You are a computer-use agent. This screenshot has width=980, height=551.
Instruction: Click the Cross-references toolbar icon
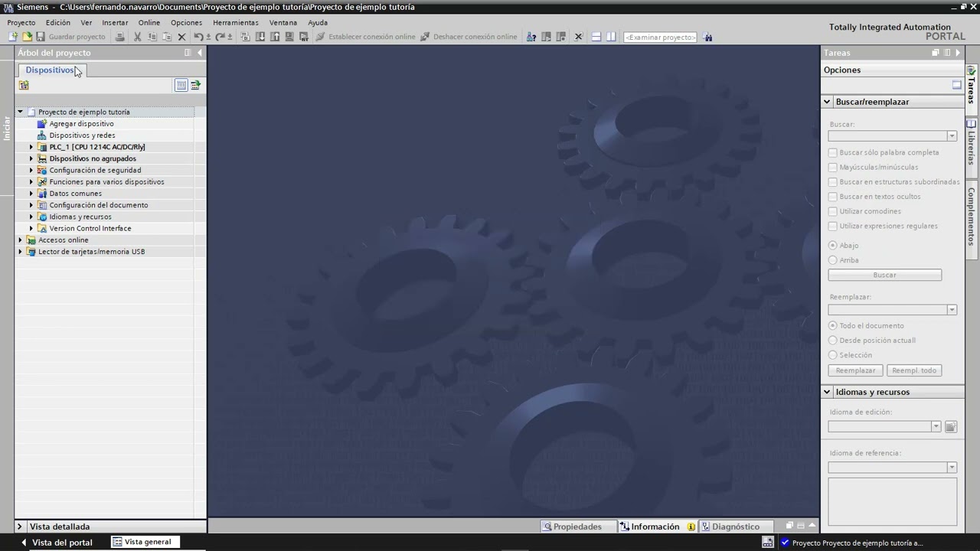[x=579, y=37]
